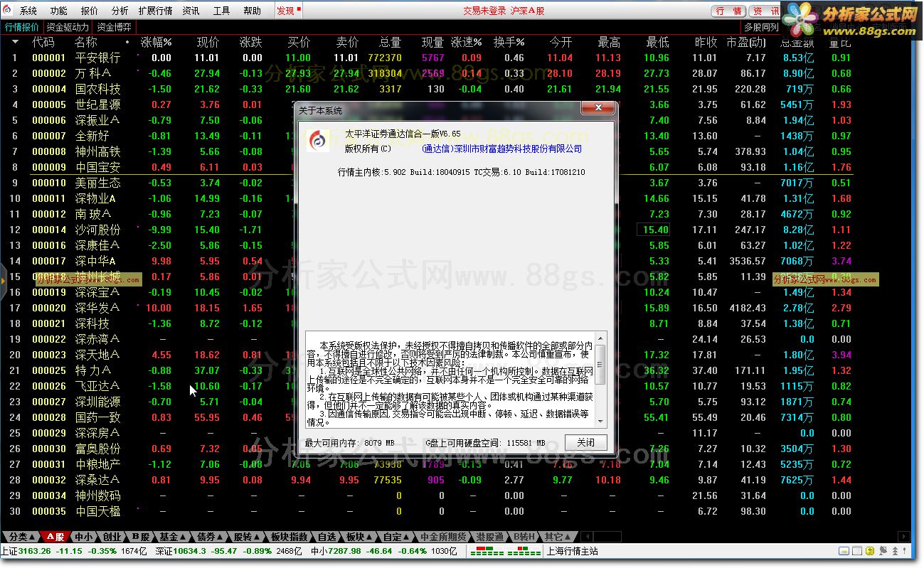Click the double-tree status bar icon
Viewport: 924px width, 568px height.
895,551
